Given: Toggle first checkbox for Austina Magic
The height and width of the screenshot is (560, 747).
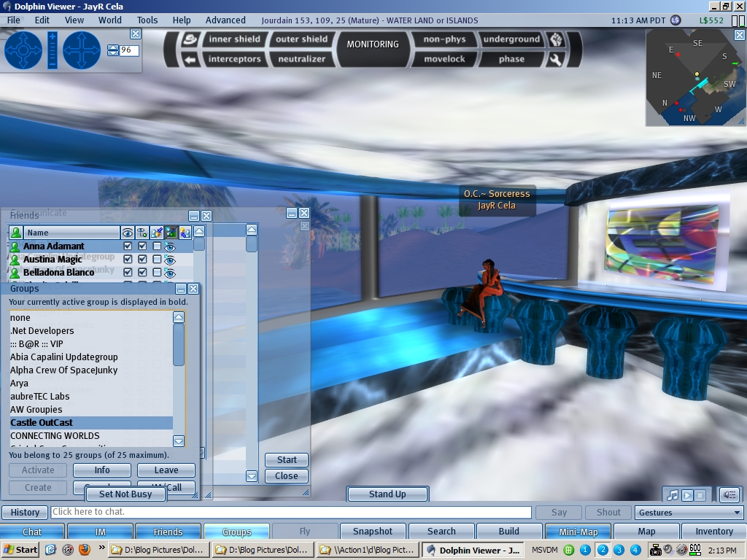Looking at the screenshot, I should (x=127, y=259).
